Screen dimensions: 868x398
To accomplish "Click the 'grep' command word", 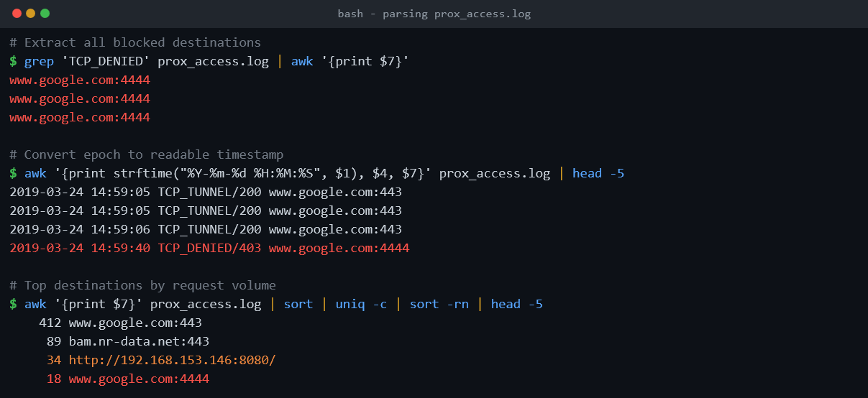I will (x=39, y=61).
